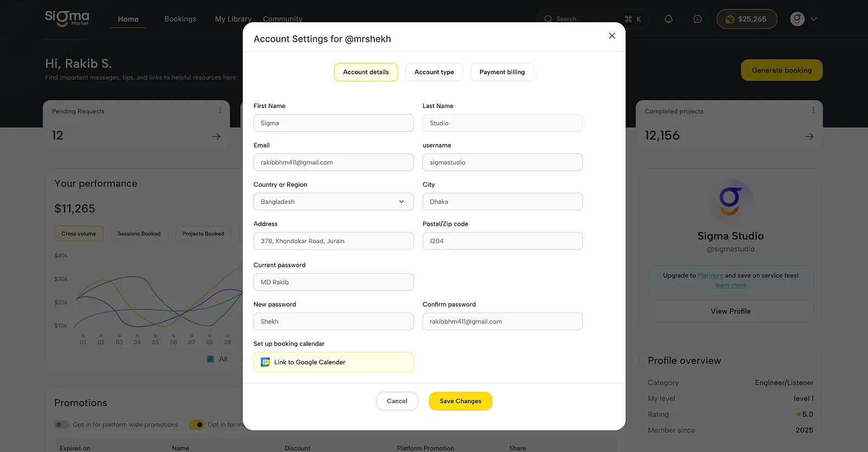
Task: Go to the Home nav item
Action: click(128, 19)
